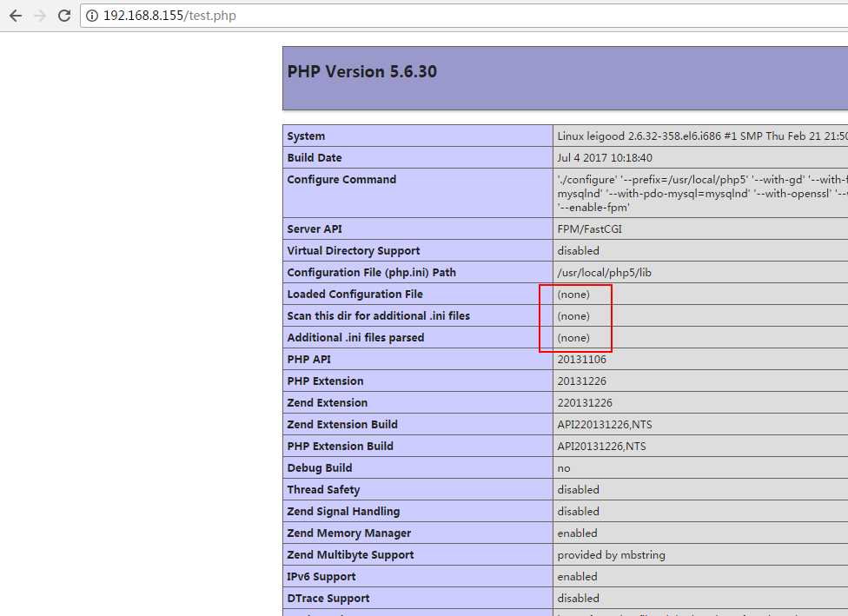848x616 pixels.
Task: Select the 'Zend Memory Manager' label
Action: (x=348, y=533)
